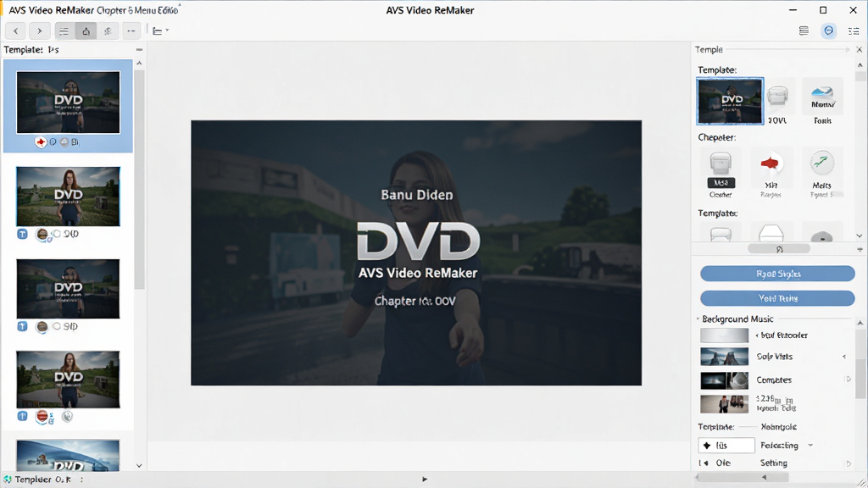868x488 pixels.
Task: Go forward with the right arrow toolbar button
Action: 39,31
